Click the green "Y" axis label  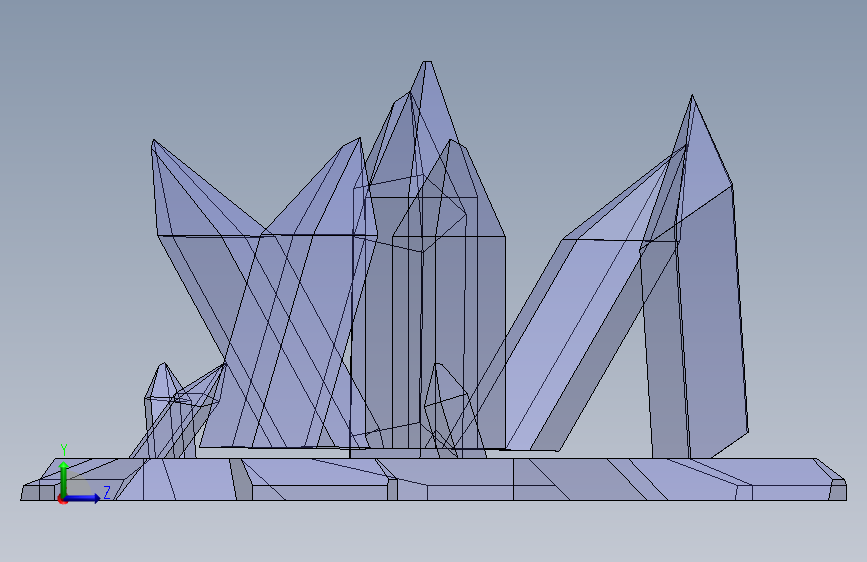pyautogui.click(x=64, y=450)
